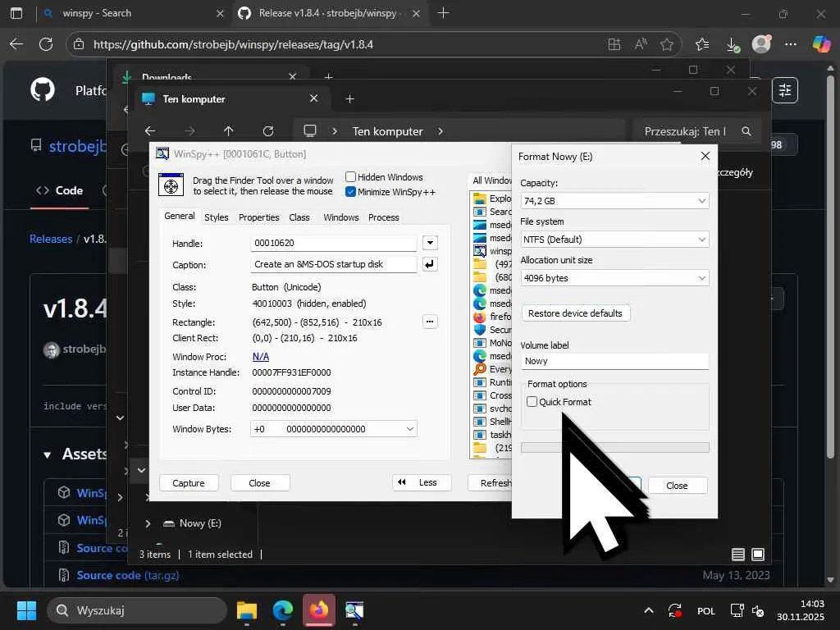
Task: Close the Format Nowy (E:) dialog with X
Action: click(x=705, y=156)
